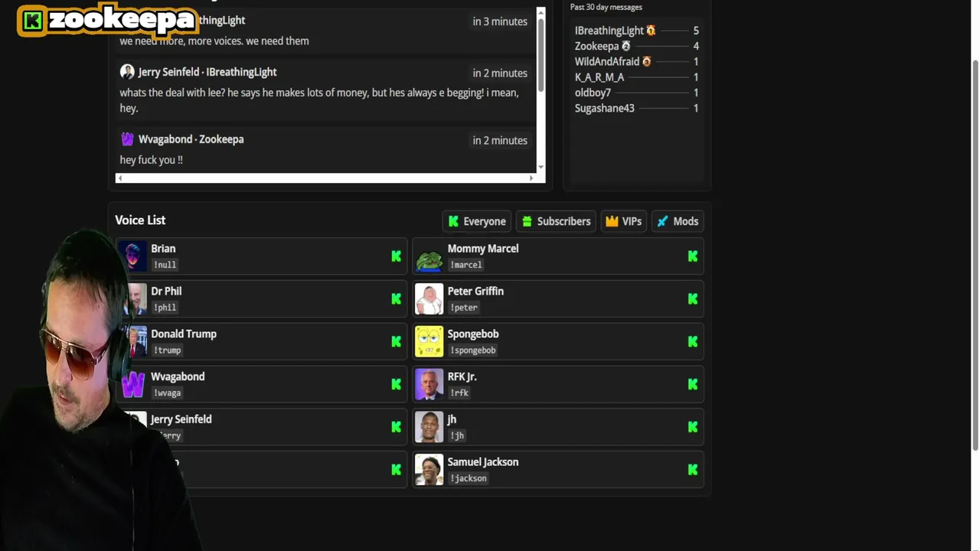Click the jh avatar image
The width and height of the screenshot is (980, 551).
pyautogui.click(x=429, y=427)
